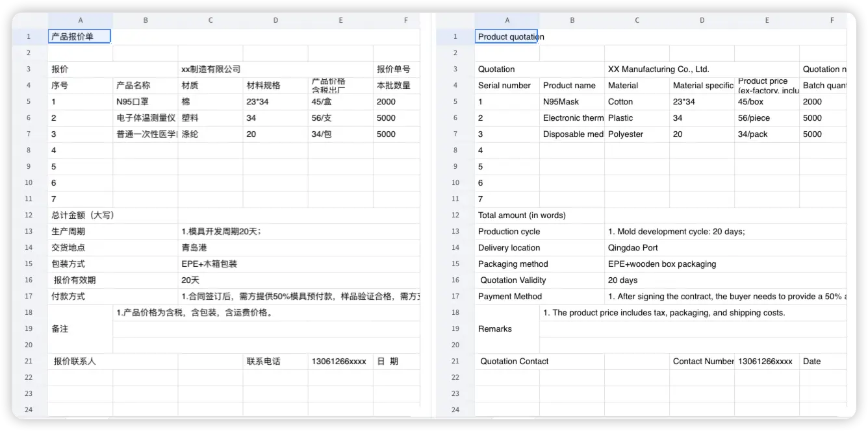Screen dimensions: 868x431
Task: Click the 'Production cycle' cell
Action: pos(539,231)
